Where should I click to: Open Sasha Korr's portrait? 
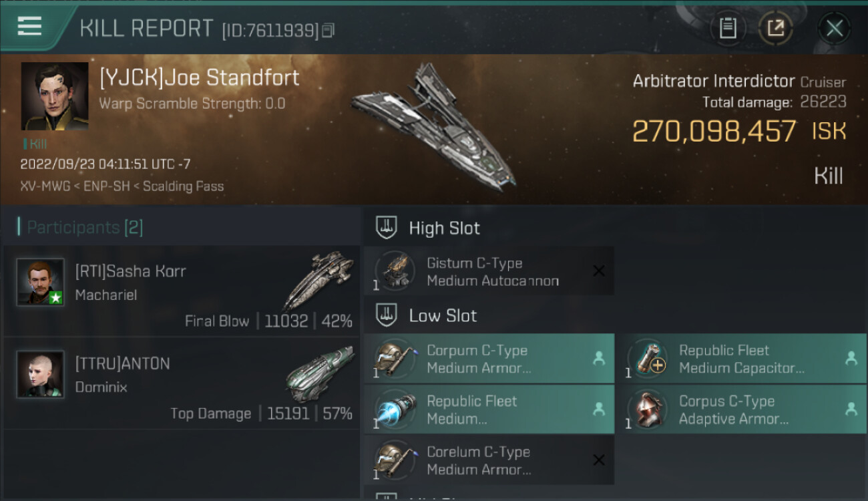click(40, 282)
